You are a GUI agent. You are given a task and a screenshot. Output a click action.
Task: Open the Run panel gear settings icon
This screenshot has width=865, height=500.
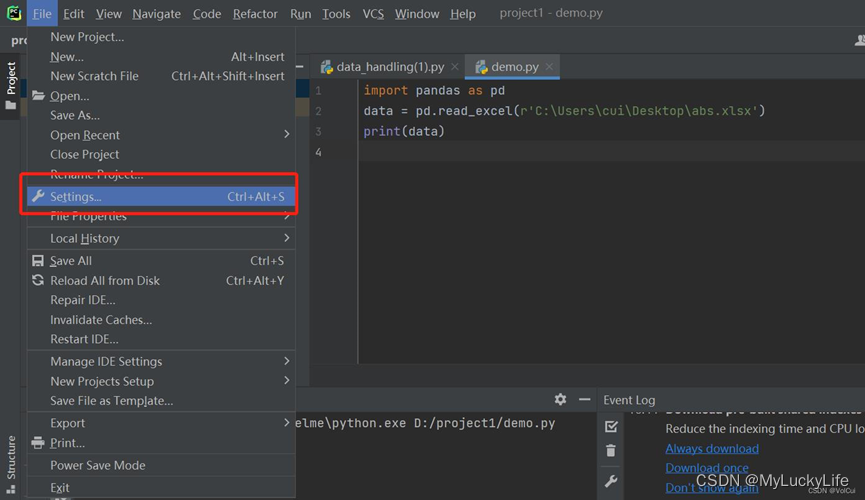click(x=560, y=399)
